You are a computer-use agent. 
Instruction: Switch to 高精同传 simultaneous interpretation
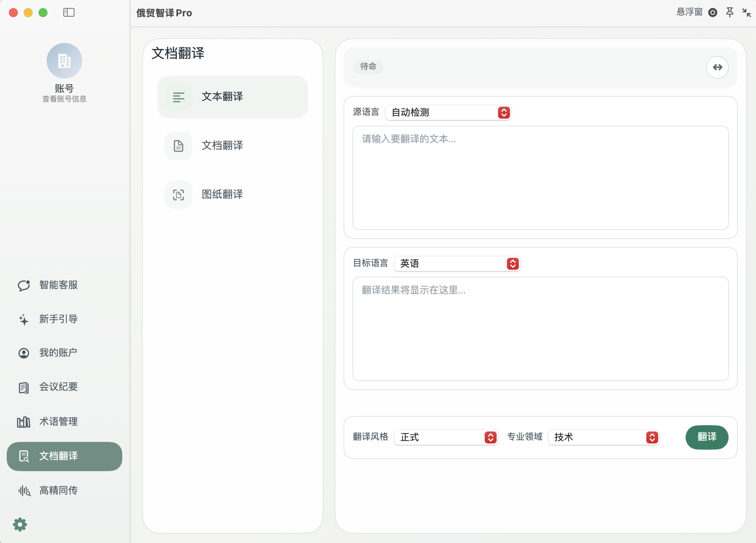tap(58, 490)
